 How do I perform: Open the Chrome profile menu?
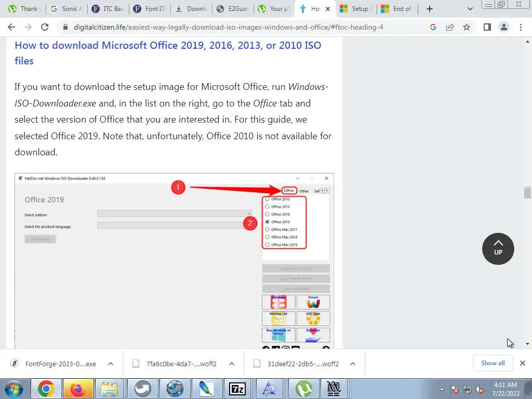click(504, 27)
